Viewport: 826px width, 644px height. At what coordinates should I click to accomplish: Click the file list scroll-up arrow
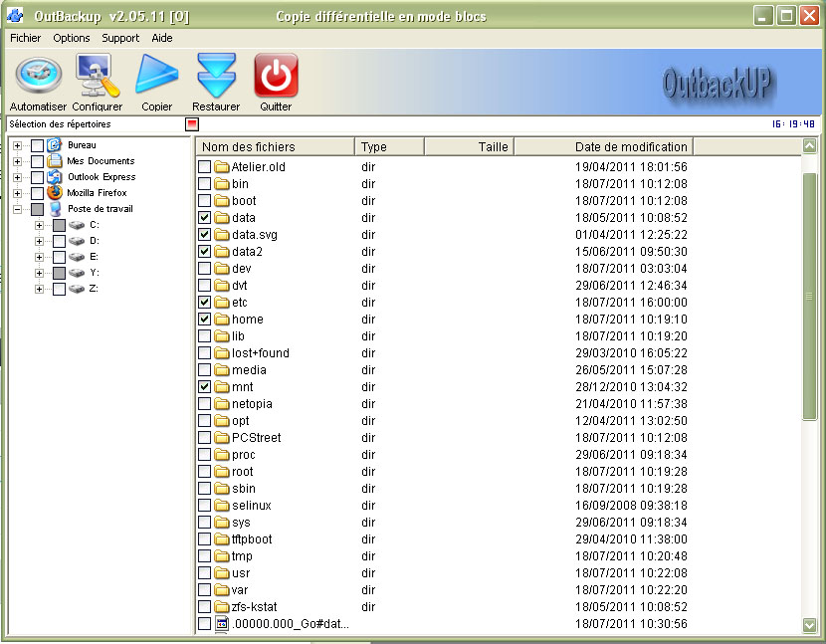pyautogui.click(x=810, y=145)
